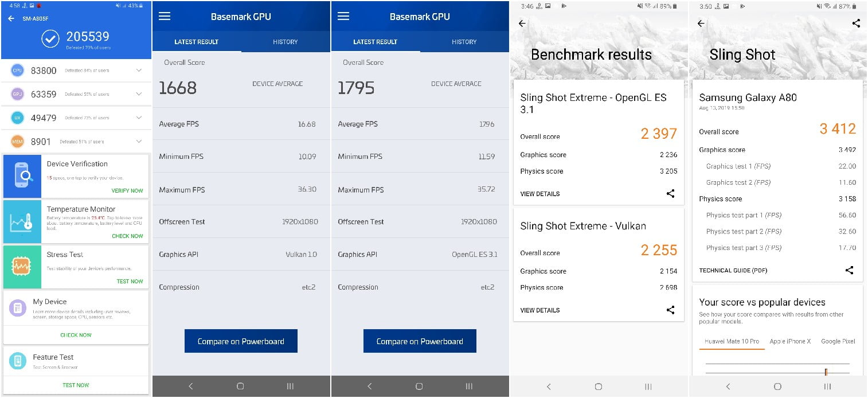Viewport: 868px width, 398px height.
Task: Share the Sling Shot Extreme OpenGL ES 3.1 result
Action: click(x=670, y=194)
